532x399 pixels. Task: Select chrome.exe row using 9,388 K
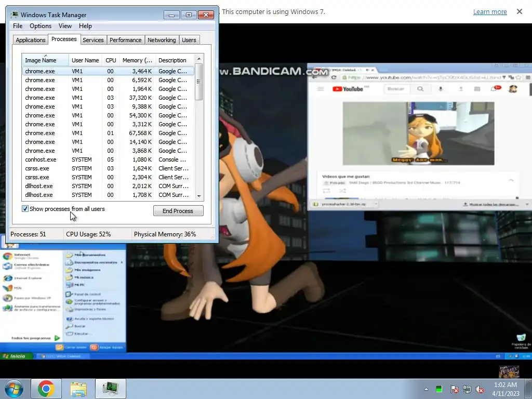tap(108, 107)
